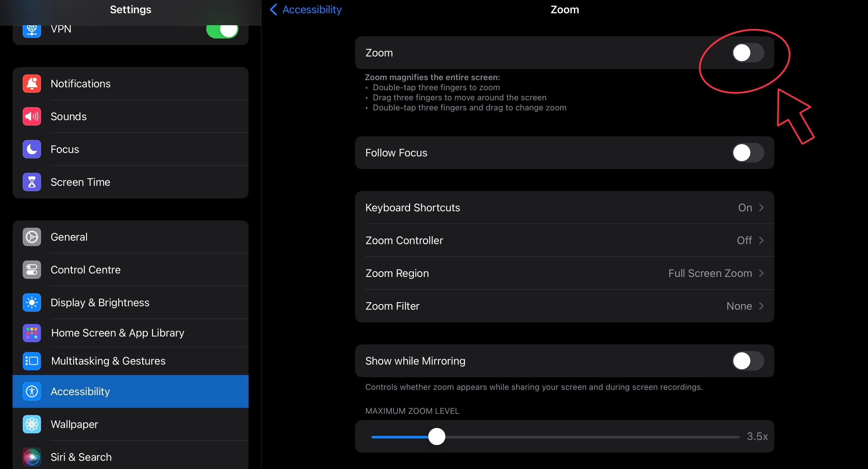
Task: Click the General gear icon
Action: pyautogui.click(x=32, y=237)
